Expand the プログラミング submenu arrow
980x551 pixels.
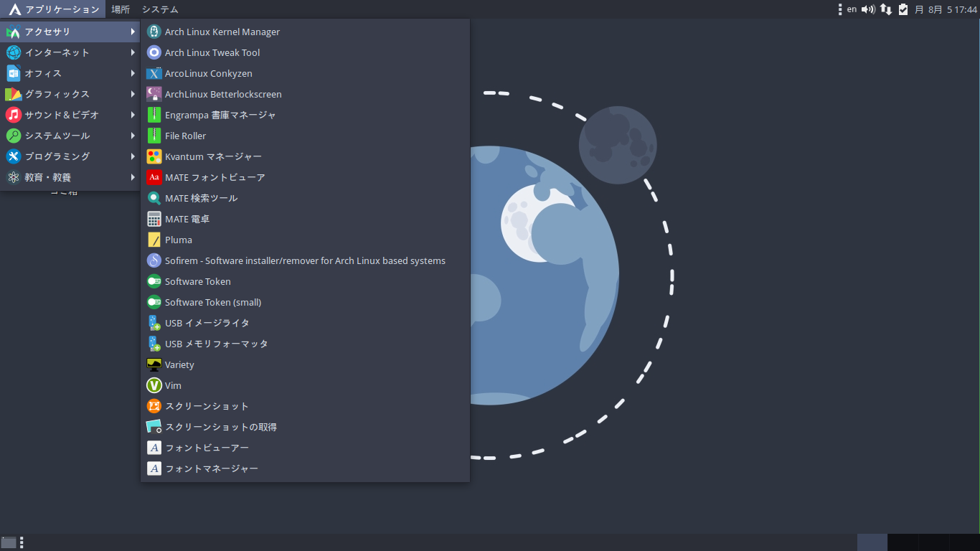point(133,156)
